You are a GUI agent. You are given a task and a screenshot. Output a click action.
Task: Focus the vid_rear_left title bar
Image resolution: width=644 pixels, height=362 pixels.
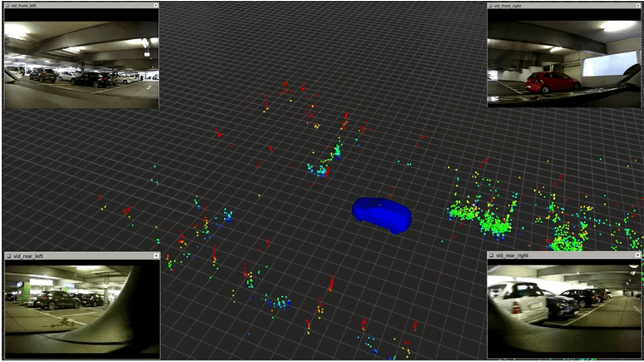click(83, 255)
